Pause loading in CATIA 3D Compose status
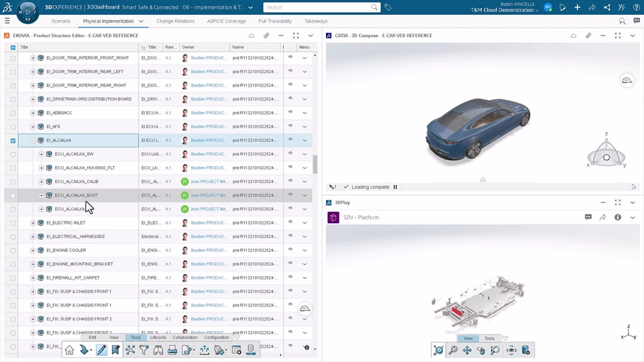The image size is (644, 362). [x=395, y=187]
